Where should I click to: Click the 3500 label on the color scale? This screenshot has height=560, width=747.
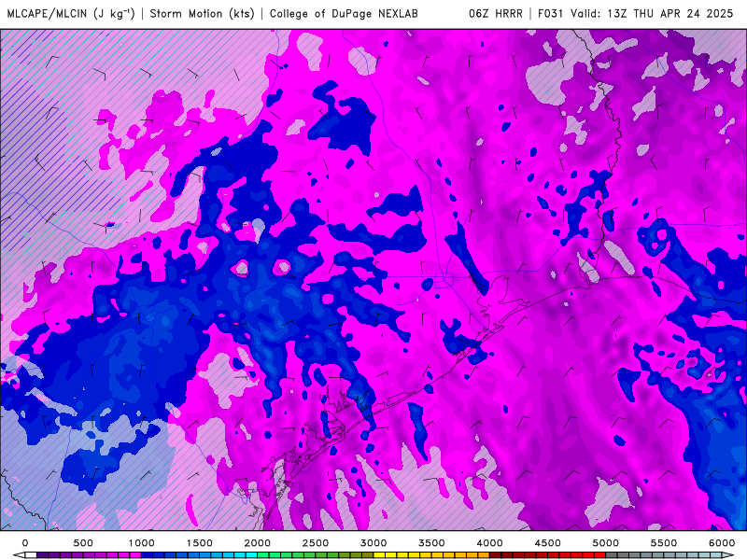tap(431, 543)
